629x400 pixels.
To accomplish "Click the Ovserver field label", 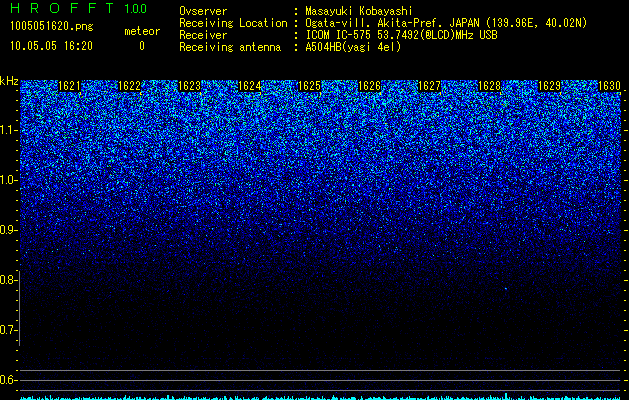I will tap(203, 12).
